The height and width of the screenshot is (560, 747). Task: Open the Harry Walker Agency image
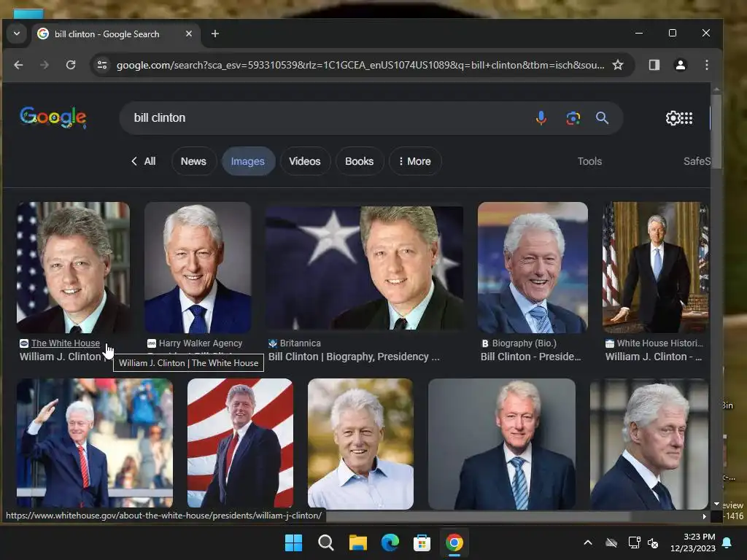(198, 267)
